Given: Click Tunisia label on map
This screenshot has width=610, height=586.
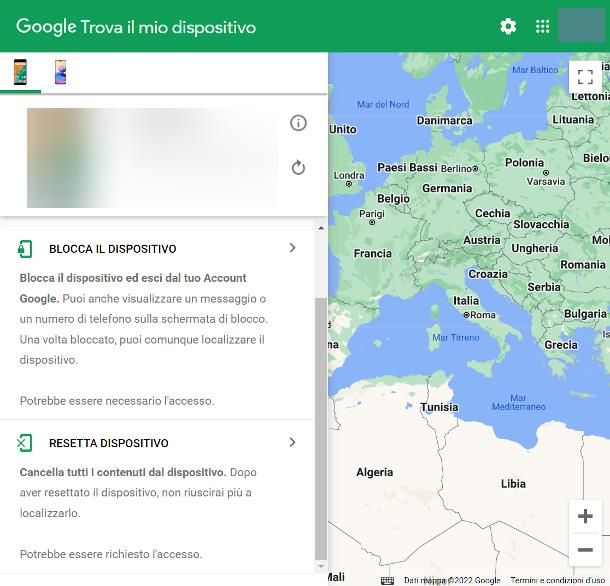Looking at the screenshot, I should click(x=439, y=407).
